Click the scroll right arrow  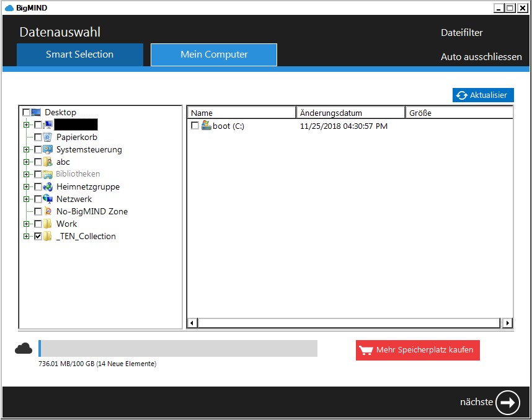[507, 323]
